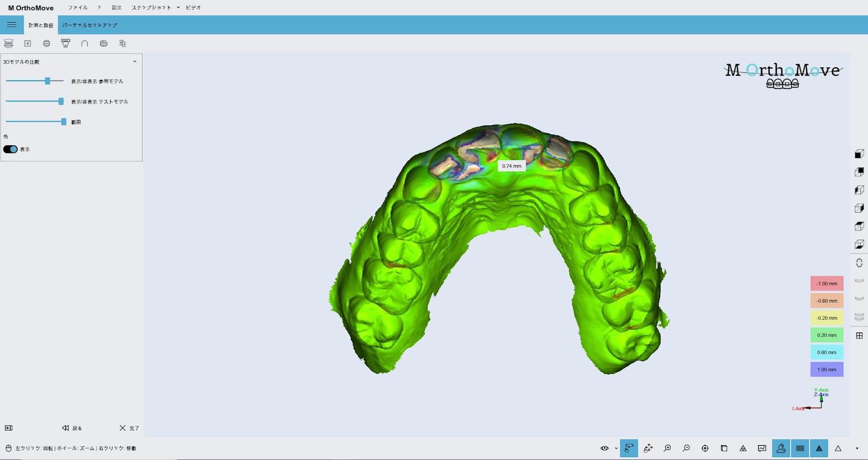Open the dropdown arrow beside eye icon
The height and width of the screenshot is (460, 868).
616,448
